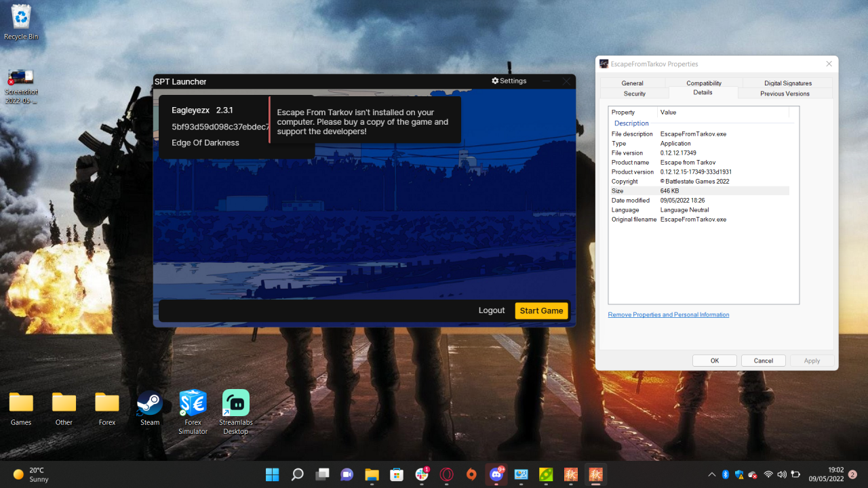Select the Other desktop folder
This screenshot has height=488, width=868.
pos(64,408)
